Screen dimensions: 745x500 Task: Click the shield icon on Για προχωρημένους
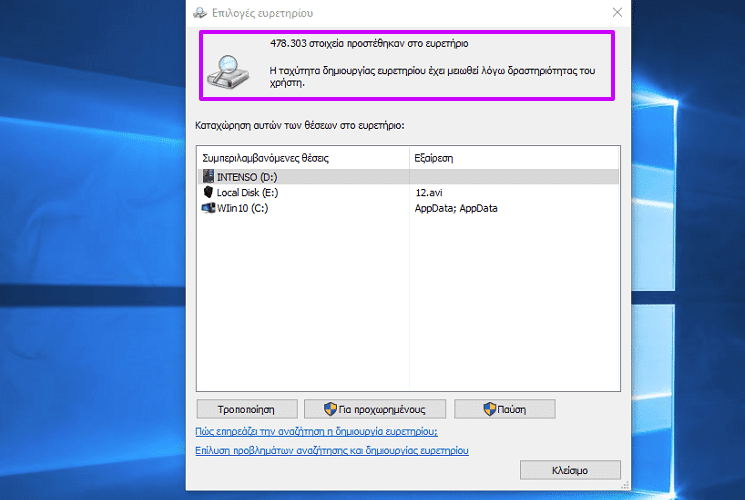point(330,409)
